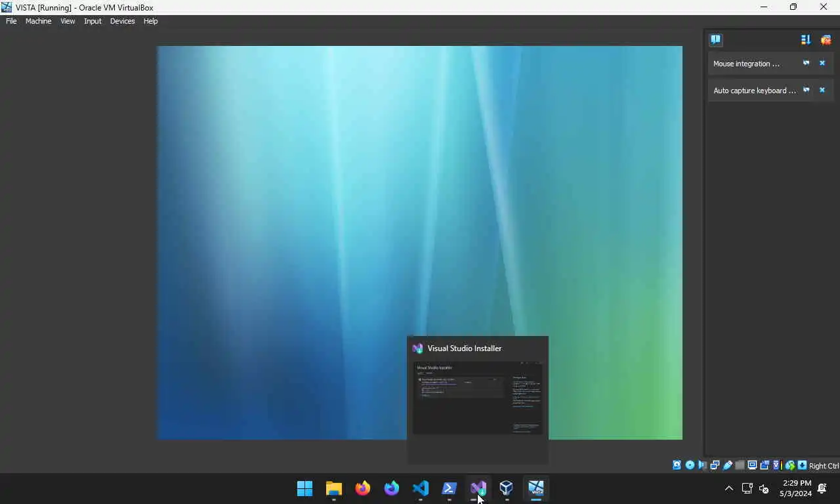Viewport: 840px width, 504px height.
Task: Forbid the Auto capture keyboard notification
Action: 807,90
